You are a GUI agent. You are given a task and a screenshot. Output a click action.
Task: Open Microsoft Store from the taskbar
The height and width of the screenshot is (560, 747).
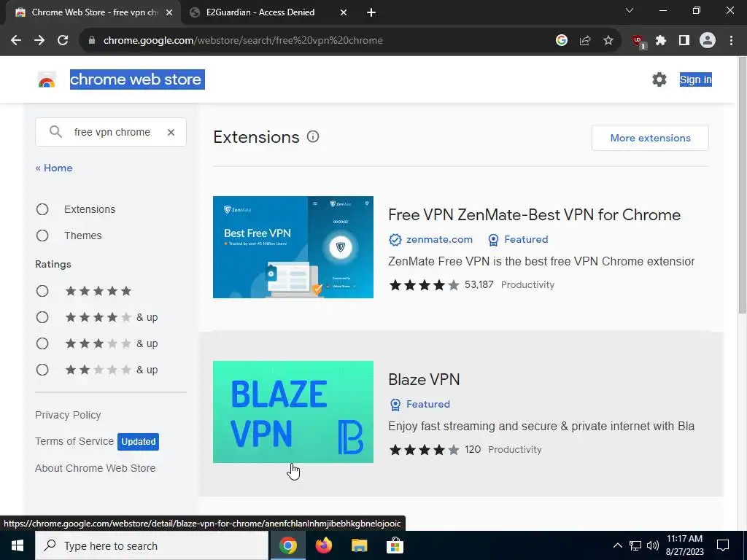(395, 545)
